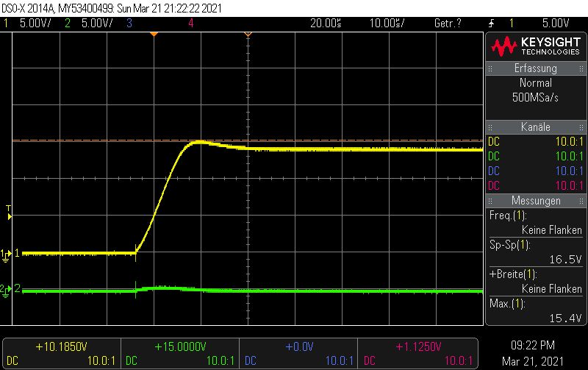Open the Messungen panel header
Image resolution: width=588 pixels, height=370 pixels.
(x=536, y=201)
